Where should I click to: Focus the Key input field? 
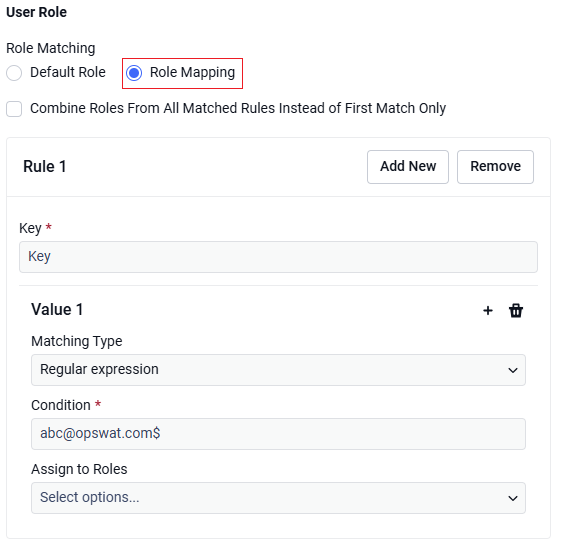pos(278,257)
